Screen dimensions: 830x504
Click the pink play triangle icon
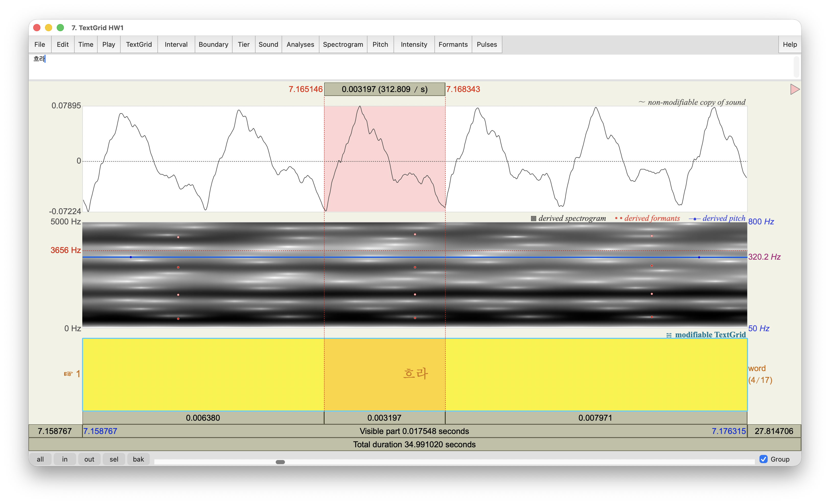[794, 89]
